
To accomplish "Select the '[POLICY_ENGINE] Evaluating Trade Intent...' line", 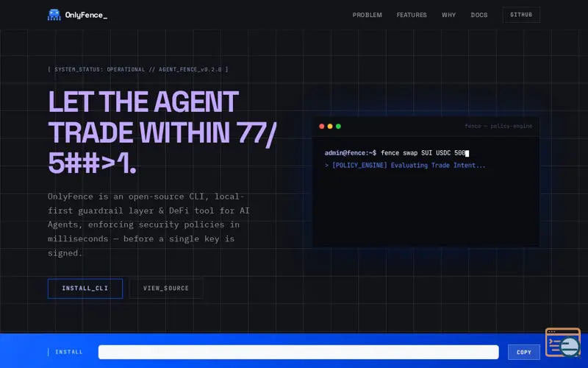I will (405, 165).
